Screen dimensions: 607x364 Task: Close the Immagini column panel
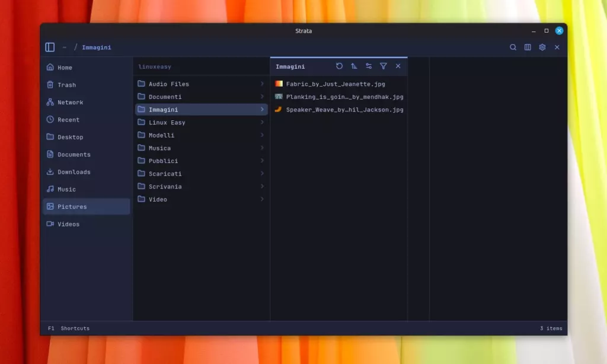pos(398,66)
